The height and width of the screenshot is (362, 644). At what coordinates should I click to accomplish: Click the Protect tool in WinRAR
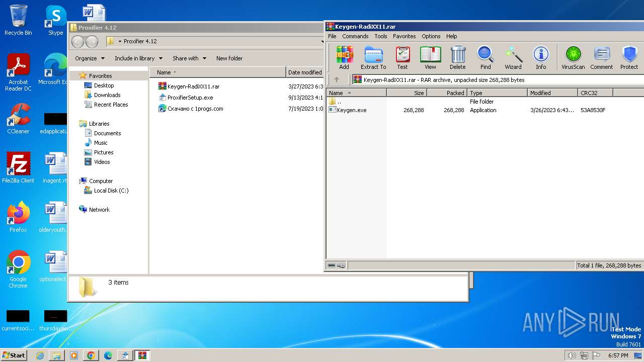629,57
